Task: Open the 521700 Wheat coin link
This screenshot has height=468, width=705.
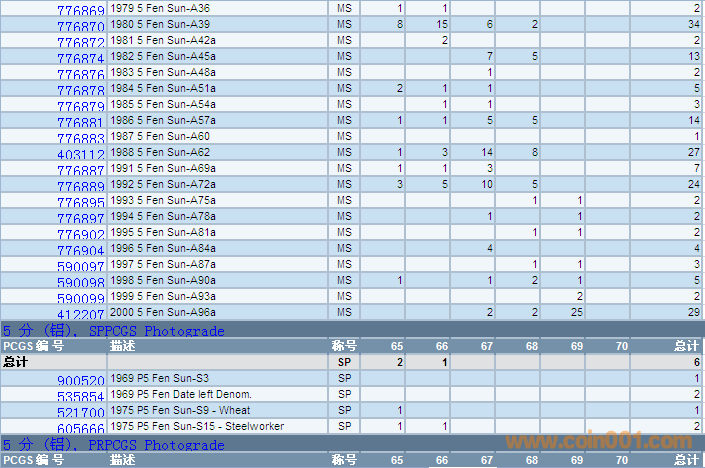Action: 80,413
